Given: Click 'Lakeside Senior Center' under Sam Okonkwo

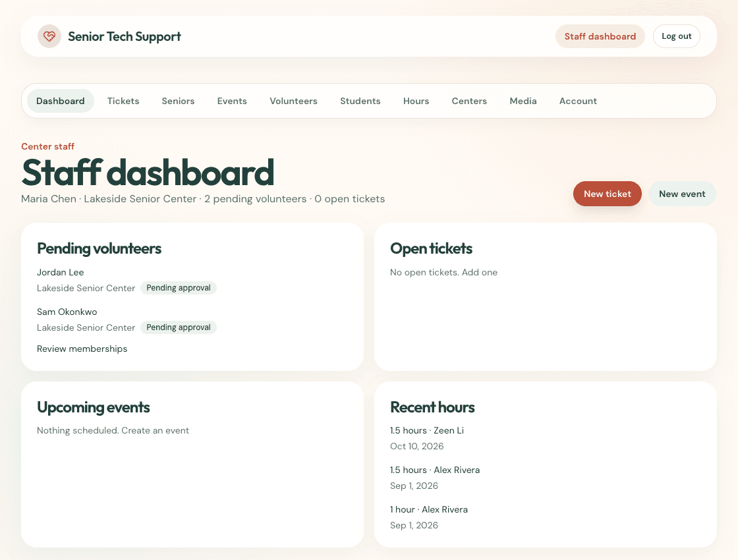Looking at the screenshot, I should 86,327.
